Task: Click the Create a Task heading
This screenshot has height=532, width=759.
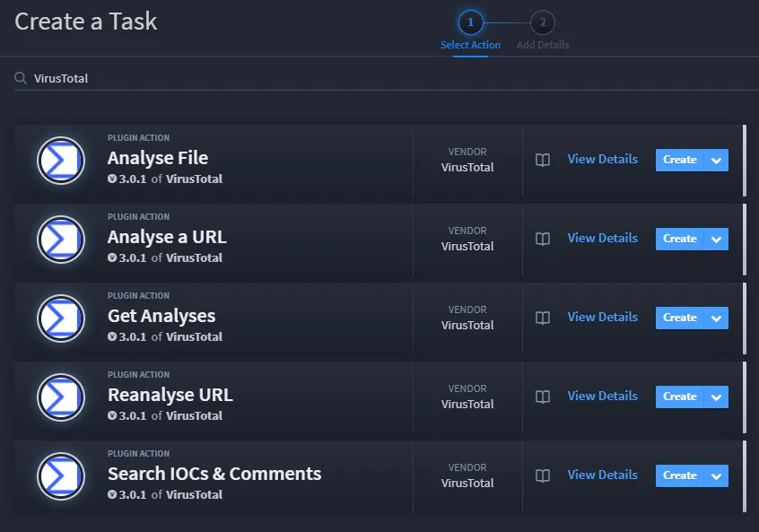Action: [x=85, y=22]
